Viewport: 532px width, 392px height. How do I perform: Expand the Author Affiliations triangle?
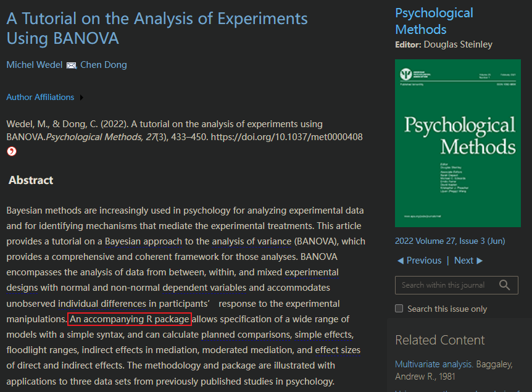pos(82,98)
